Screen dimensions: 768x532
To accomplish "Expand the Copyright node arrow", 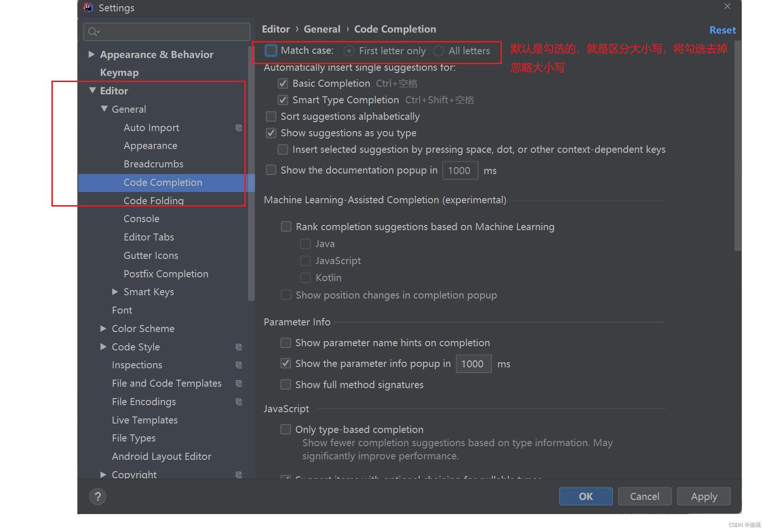I will coord(103,474).
